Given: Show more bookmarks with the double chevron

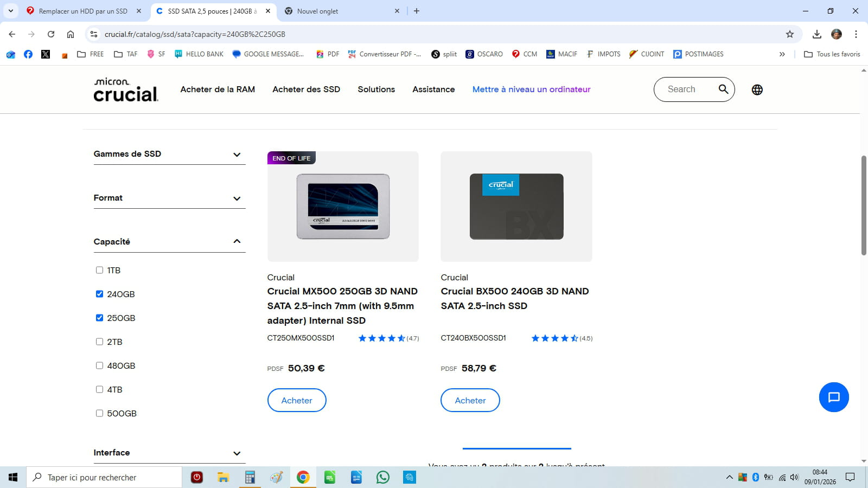Looking at the screenshot, I should tap(782, 54).
